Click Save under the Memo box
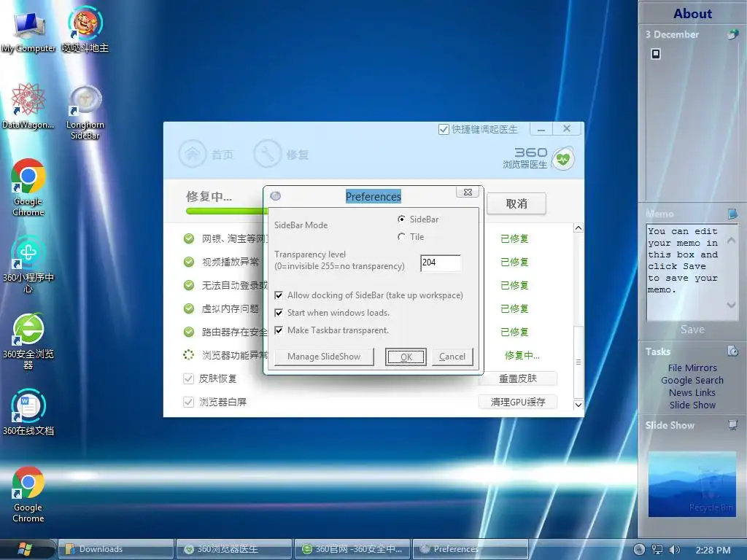This screenshot has width=747, height=560. coord(692,330)
